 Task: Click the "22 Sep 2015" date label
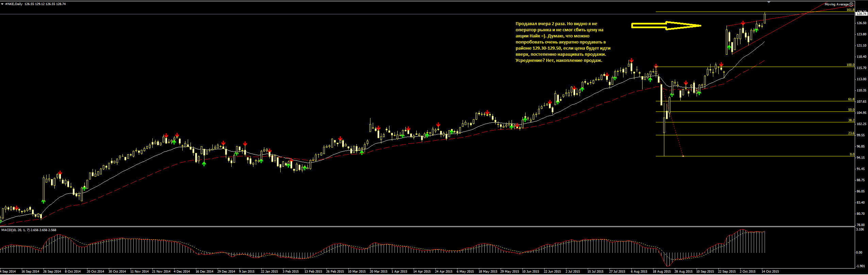tap(727, 272)
